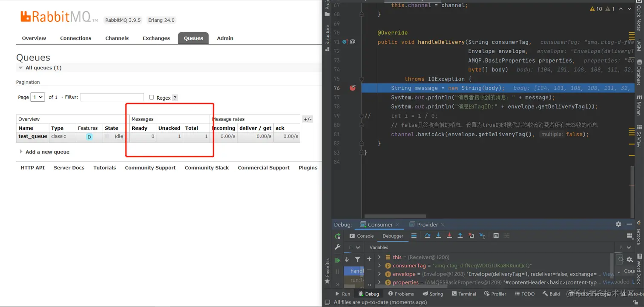The image size is (644, 307).
Task: Open the Problems tool window tab
Action: coord(401,294)
